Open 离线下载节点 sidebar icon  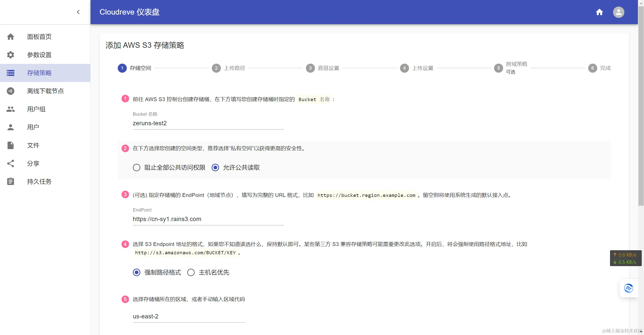11,91
